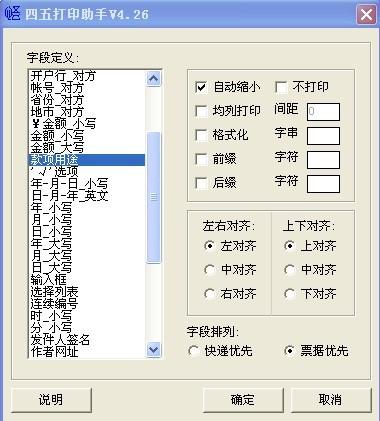Screen dimensions: 380x421
Task: Click the 后缀 字符 input box
Action: pyautogui.click(x=323, y=184)
